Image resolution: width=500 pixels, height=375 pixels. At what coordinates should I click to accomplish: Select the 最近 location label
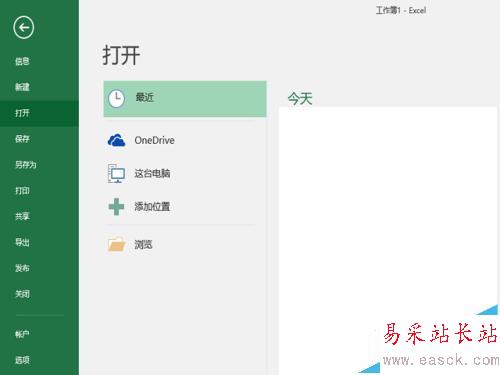[x=144, y=97]
